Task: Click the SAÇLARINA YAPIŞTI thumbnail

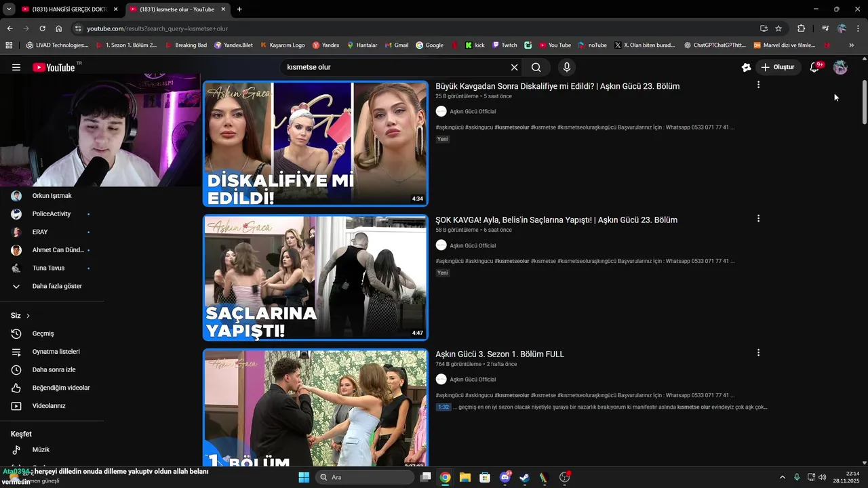Action: (x=315, y=277)
